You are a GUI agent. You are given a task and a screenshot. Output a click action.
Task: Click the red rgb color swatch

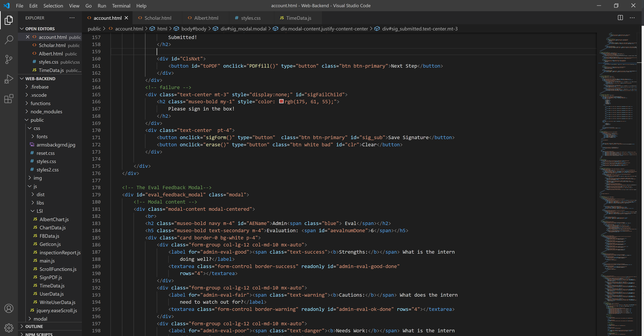tap(281, 101)
